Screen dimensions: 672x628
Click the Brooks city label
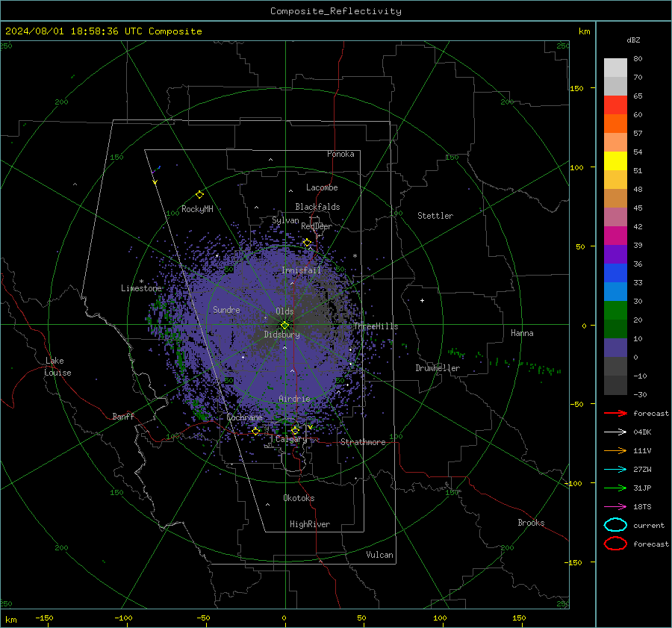coord(531,523)
